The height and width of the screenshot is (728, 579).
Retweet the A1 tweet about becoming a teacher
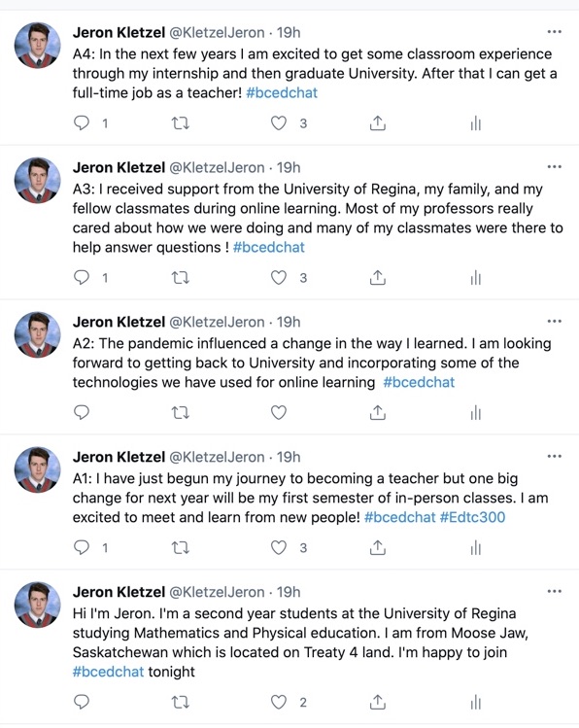[181, 548]
